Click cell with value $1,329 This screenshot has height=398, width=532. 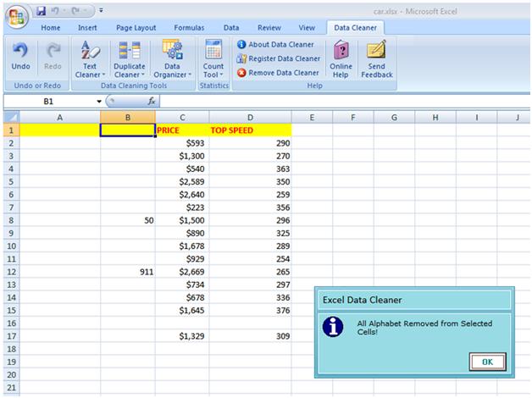[x=182, y=336]
